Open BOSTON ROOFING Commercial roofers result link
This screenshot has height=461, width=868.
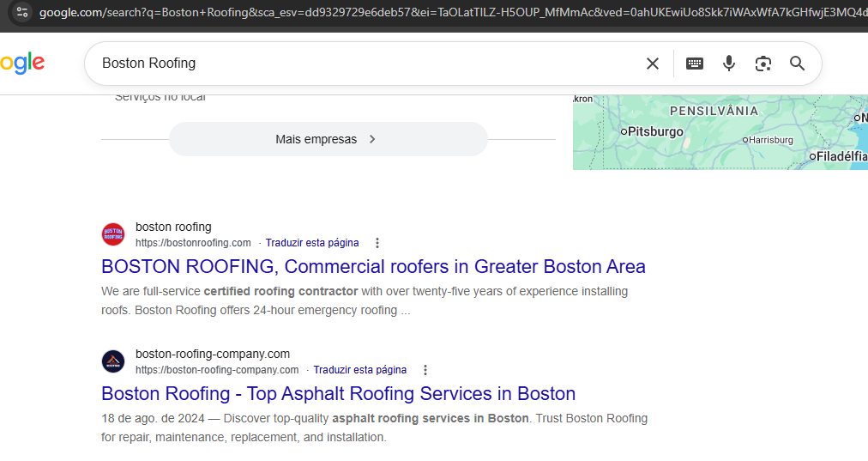pos(373,266)
